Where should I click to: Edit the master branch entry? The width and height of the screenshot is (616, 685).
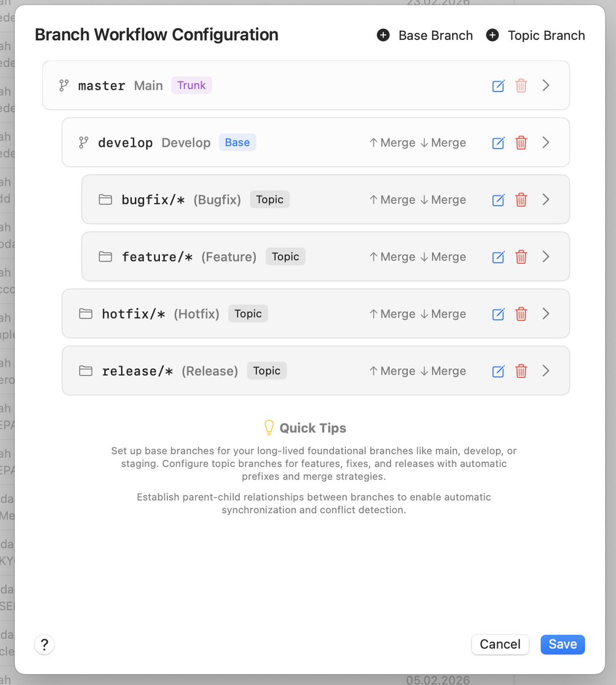(x=498, y=86)
